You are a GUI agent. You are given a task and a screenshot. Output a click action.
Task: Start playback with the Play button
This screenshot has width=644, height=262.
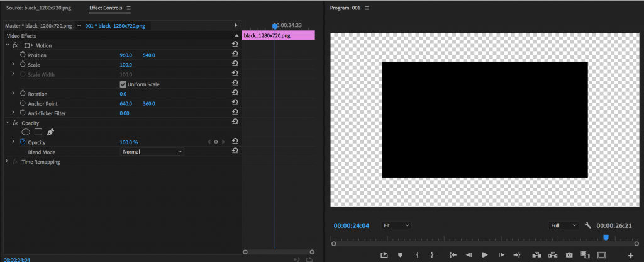(x=485, y=255)
